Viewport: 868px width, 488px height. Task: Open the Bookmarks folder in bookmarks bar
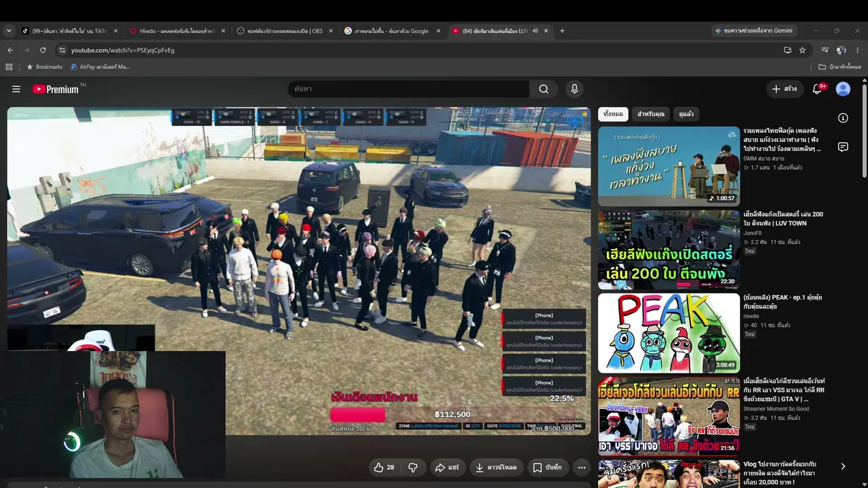click(x=45, y=67)
